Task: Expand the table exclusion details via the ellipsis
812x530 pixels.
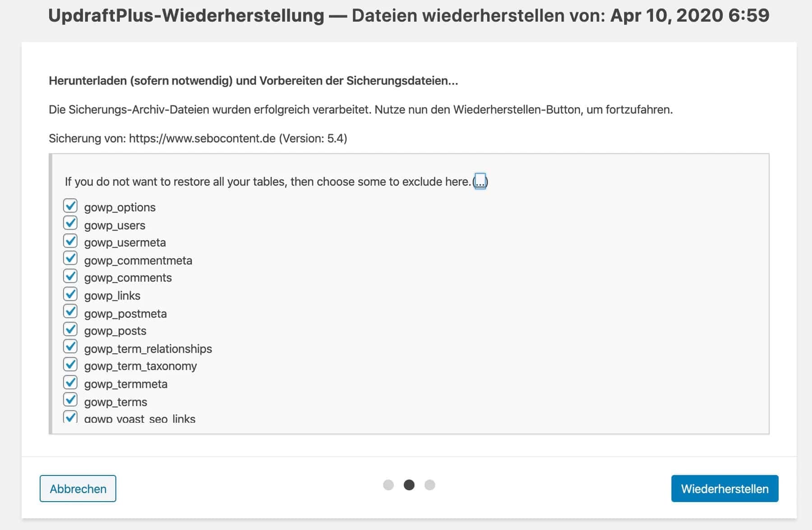Action: tap(481, 182)
